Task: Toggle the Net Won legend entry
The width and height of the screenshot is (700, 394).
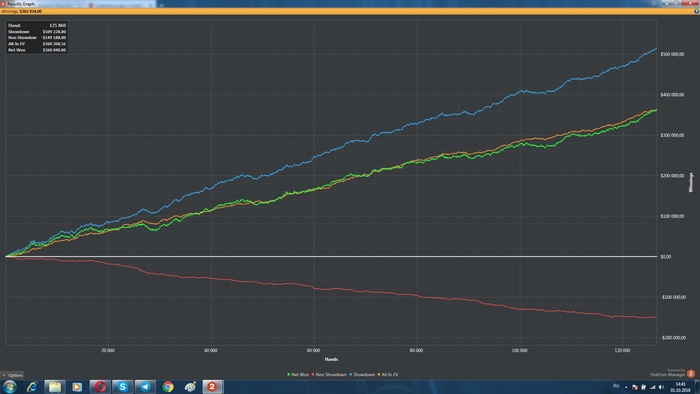Action: [x=298, y=375]
